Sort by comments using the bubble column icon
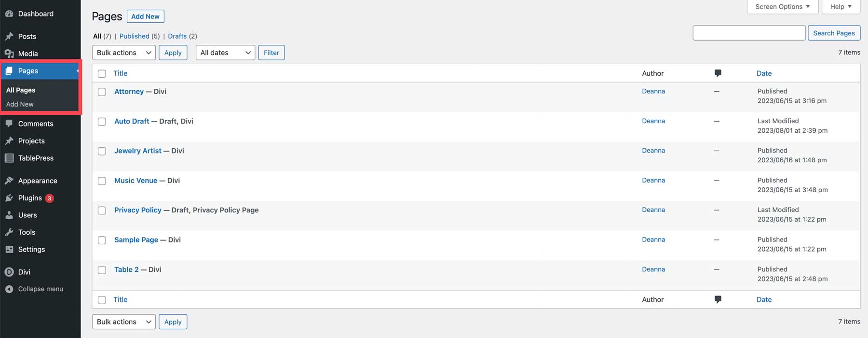The image size is (868, 338). (718, 73)
